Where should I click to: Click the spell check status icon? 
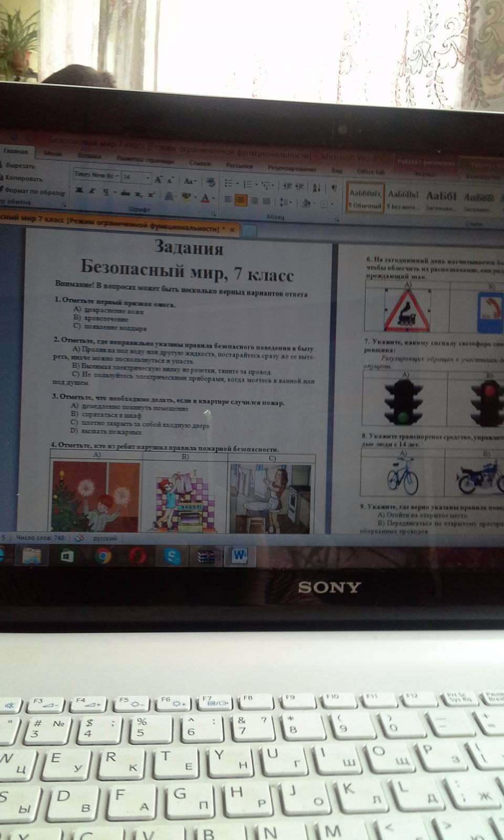(79, 538)
